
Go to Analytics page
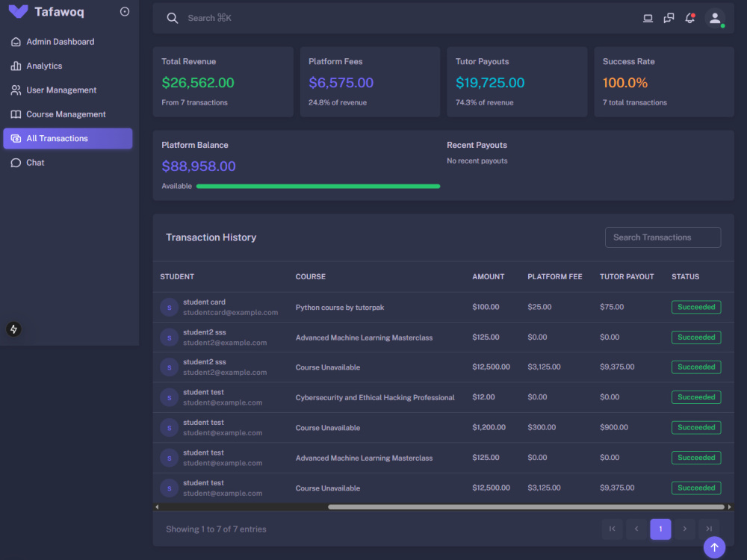click(x=68, y=66)
